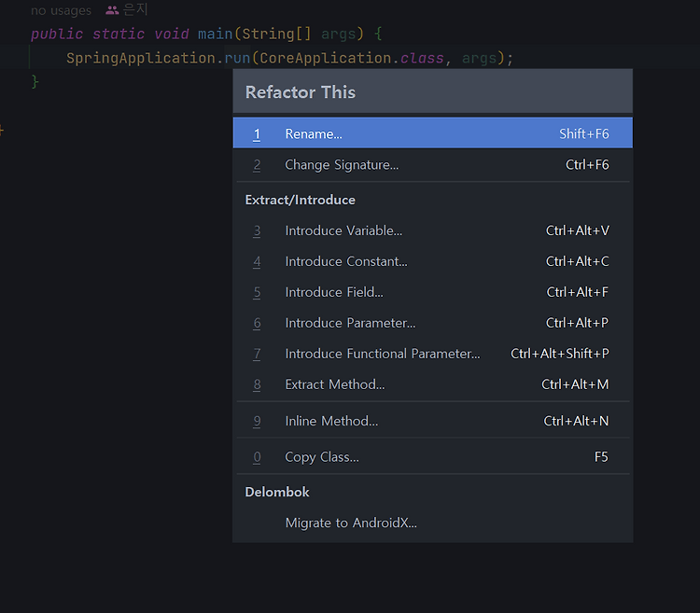Choose Introduce Field... entry
700x613 pixels.
click(432, 292)
